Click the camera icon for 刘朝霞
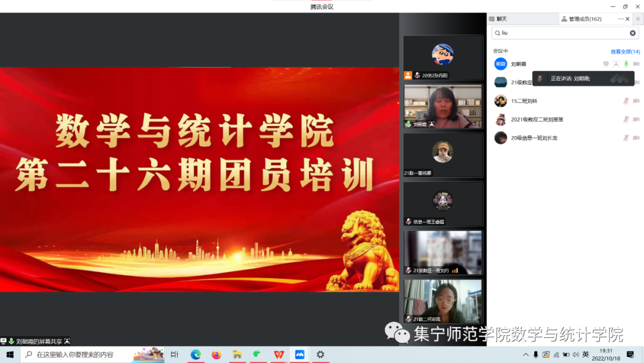 pyautogui.click(x=636, y=64)
